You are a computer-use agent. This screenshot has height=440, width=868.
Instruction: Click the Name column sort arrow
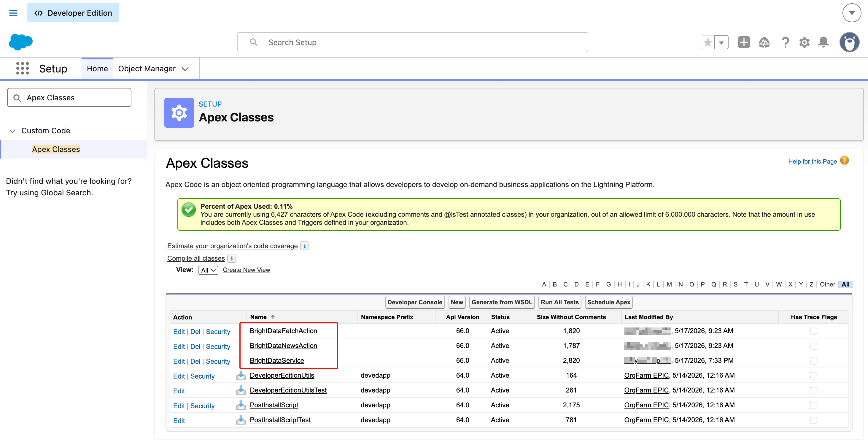273,316
